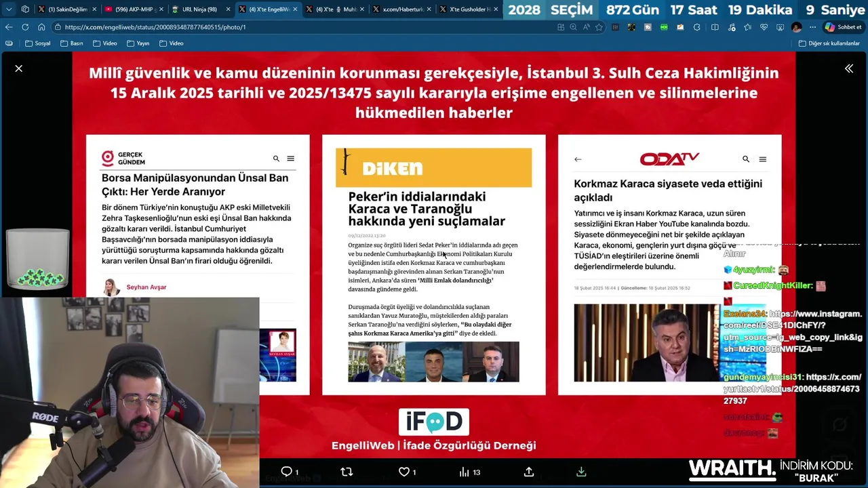Close the photo viewer with the X icon
The height and width of the screenshot is (488, 868).
[19, 68]
